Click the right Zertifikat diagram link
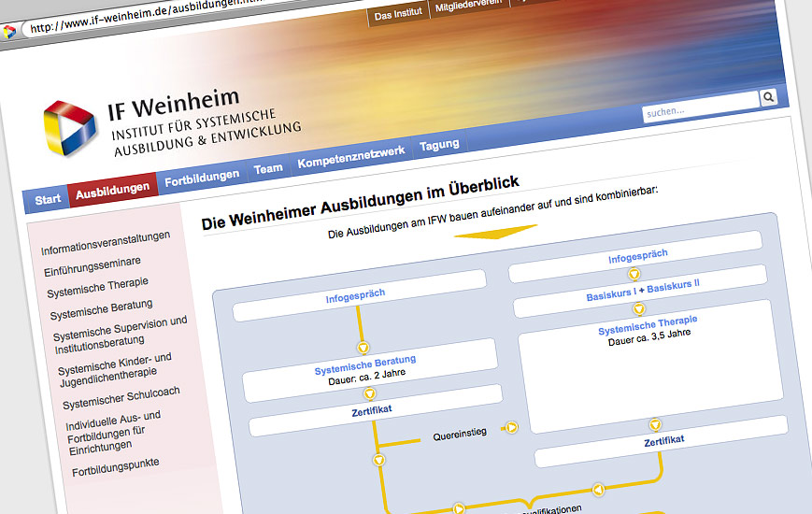Viewport: 812px width, 514px height. pyautogui.click(x=664, y=441)
